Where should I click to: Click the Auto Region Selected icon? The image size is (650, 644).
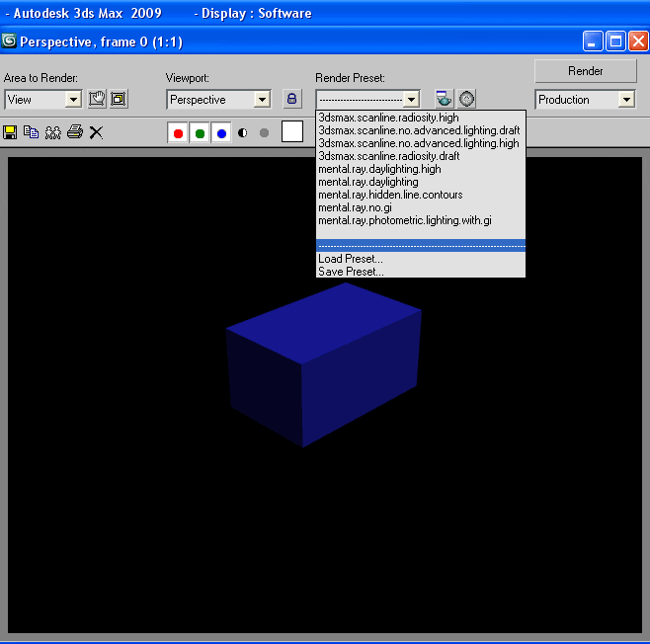click(119, 99)
